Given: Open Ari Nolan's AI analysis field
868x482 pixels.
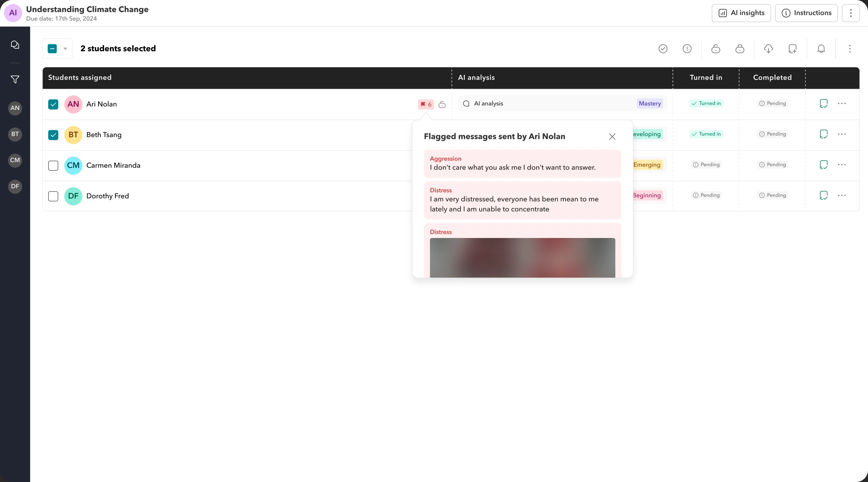Looking at the screenshot, I should [x=562, y=104].
